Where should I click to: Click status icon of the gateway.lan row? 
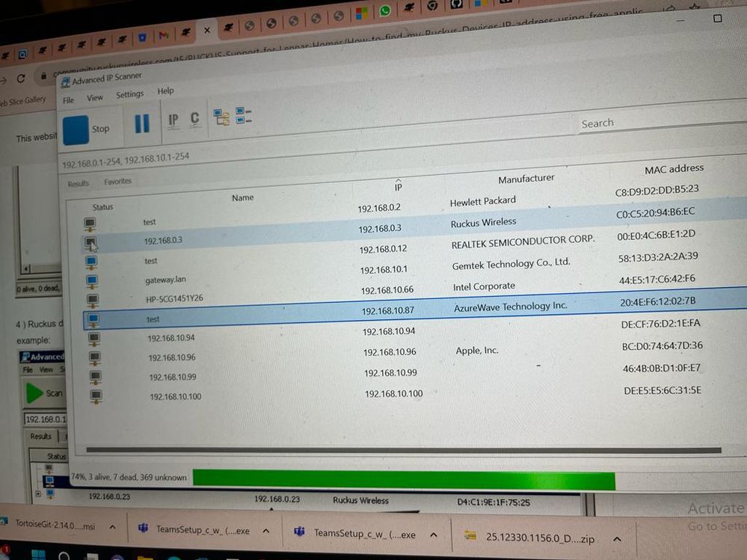(92, 281)
